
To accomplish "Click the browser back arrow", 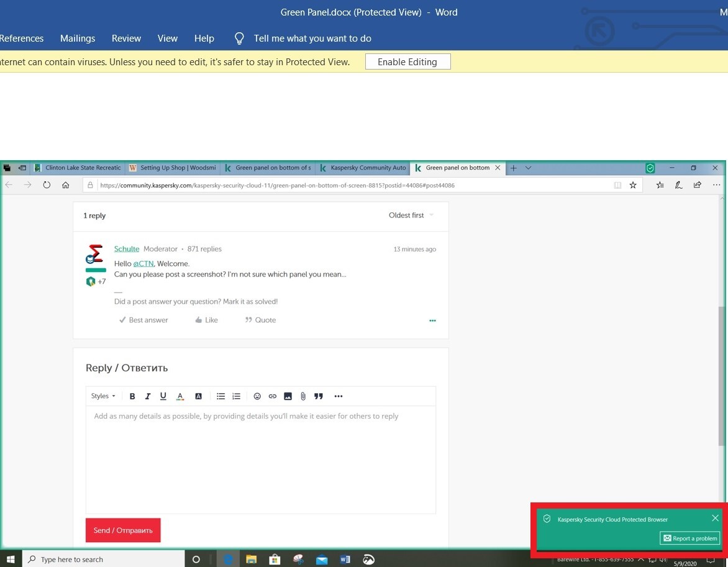I will 9,185.
